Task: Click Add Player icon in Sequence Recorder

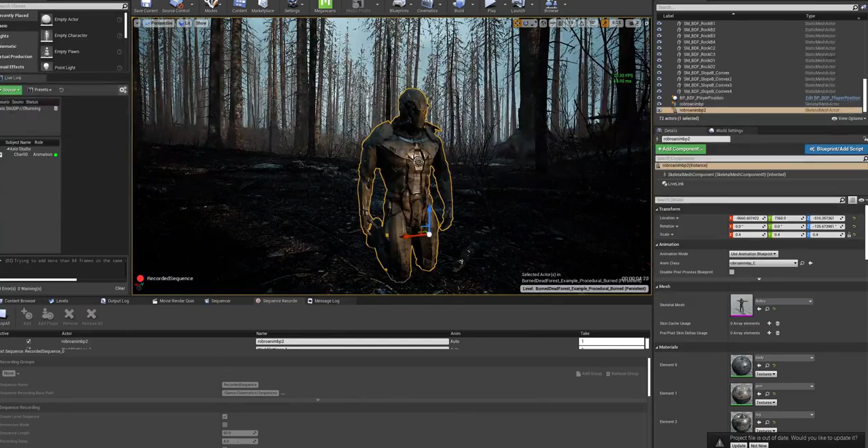Action: [x=48, y=316]
